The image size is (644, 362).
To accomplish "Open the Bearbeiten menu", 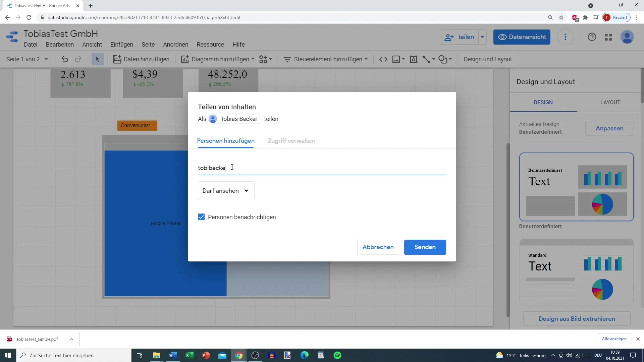I will (60, 45).
